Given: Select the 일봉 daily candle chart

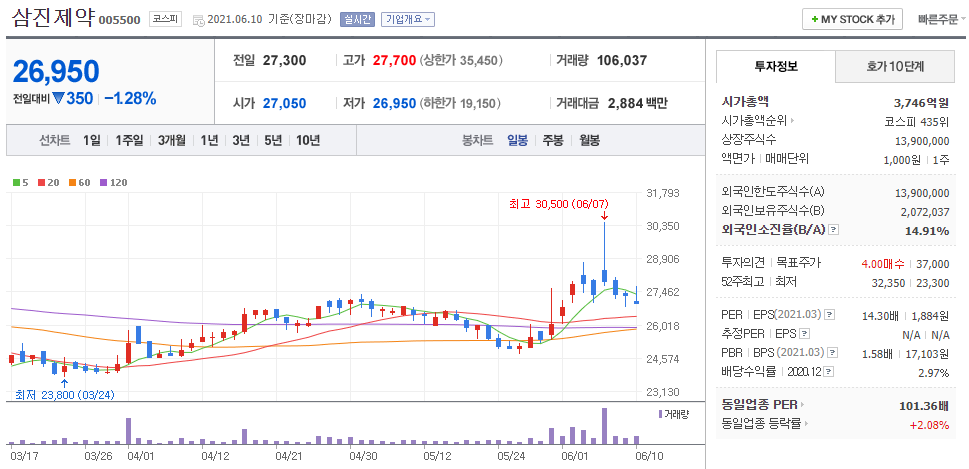Looking at the screenshot, I should pyautogui.click(x=517, y=140).
